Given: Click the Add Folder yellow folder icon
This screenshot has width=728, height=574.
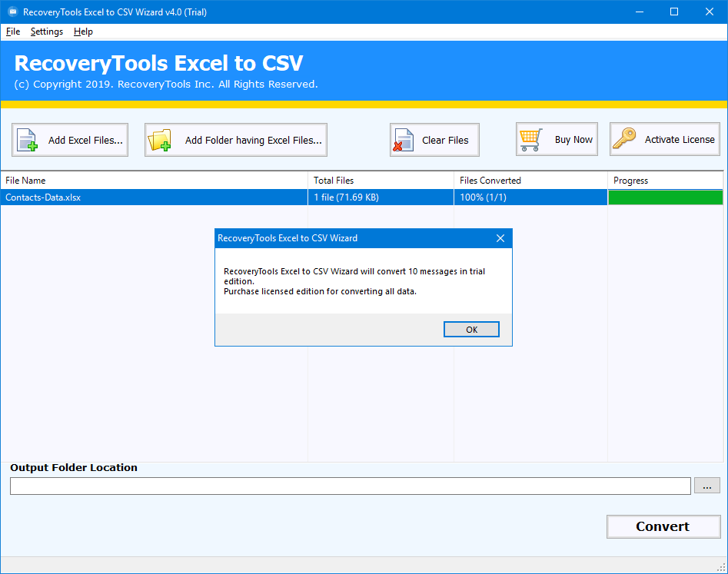Looking at the screenshot, I should 160,140.
